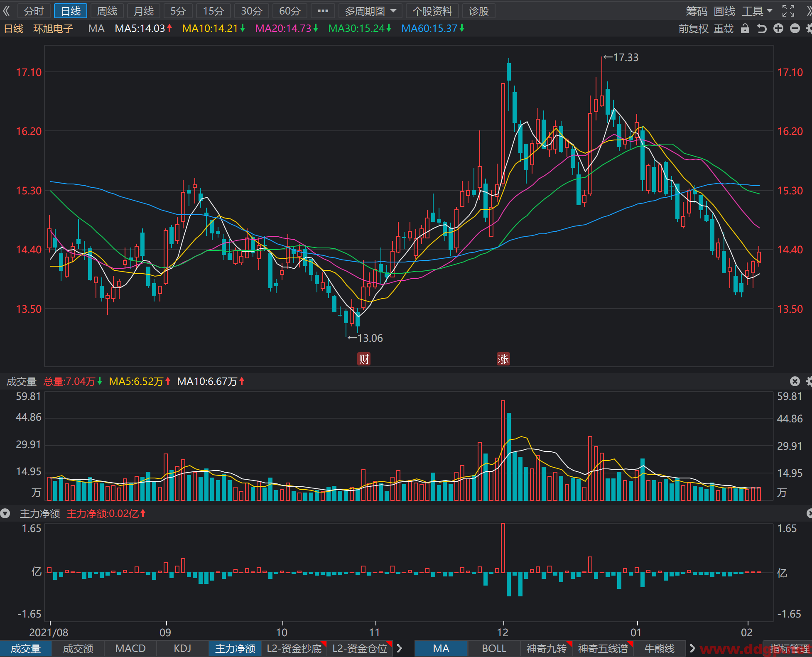Switch to 月线 monthly chart
Image resolution: width=812 pixels, height=657 pixels.
(144, 11)
